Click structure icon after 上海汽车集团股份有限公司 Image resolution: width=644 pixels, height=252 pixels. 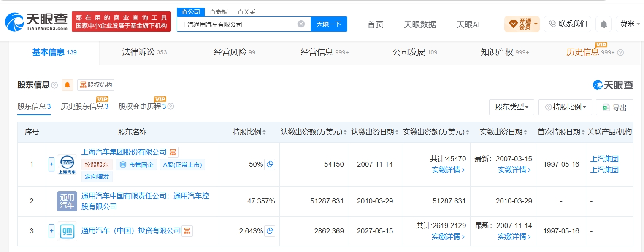coord(173,152)
